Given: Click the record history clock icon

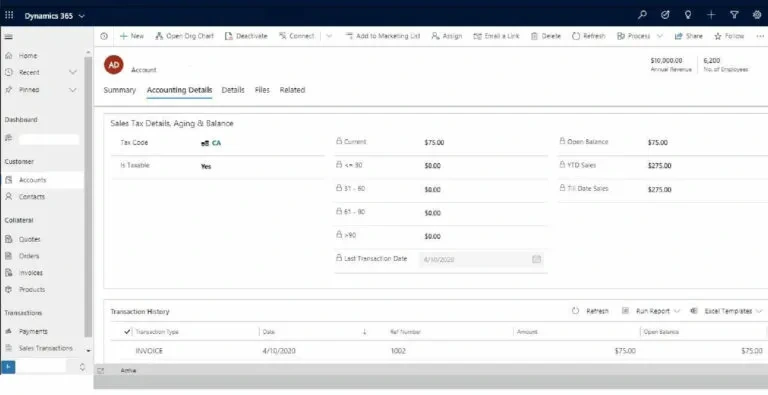Looking at the screenshot, I should point(104,36).
